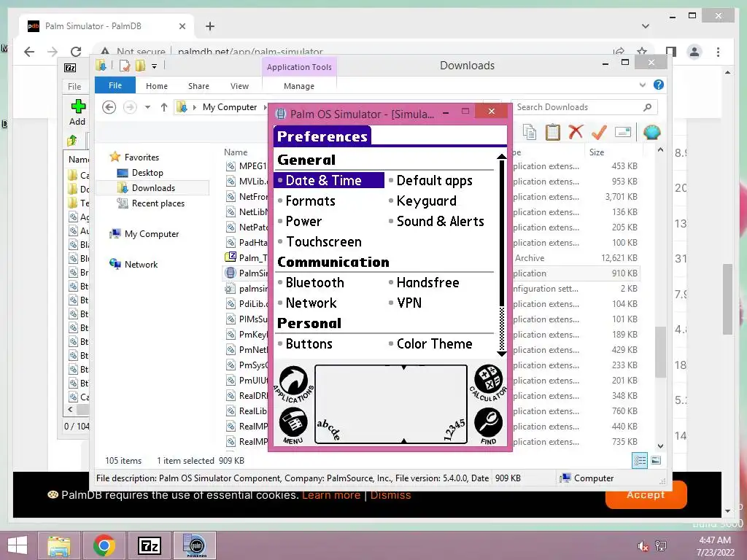747x560 pixels.
Task: Tap the Palm Graffiti writing area
Action: [391, 404]
